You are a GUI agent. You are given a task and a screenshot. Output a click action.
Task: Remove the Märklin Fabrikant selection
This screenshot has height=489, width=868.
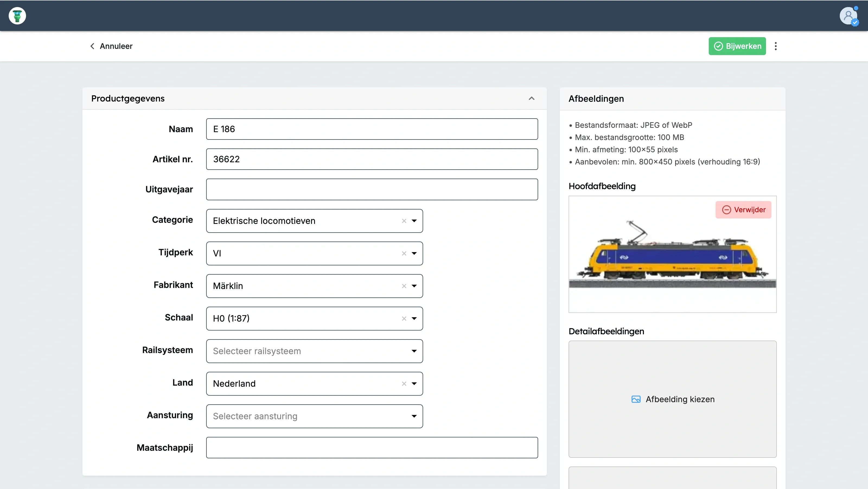tap(404, 286)
